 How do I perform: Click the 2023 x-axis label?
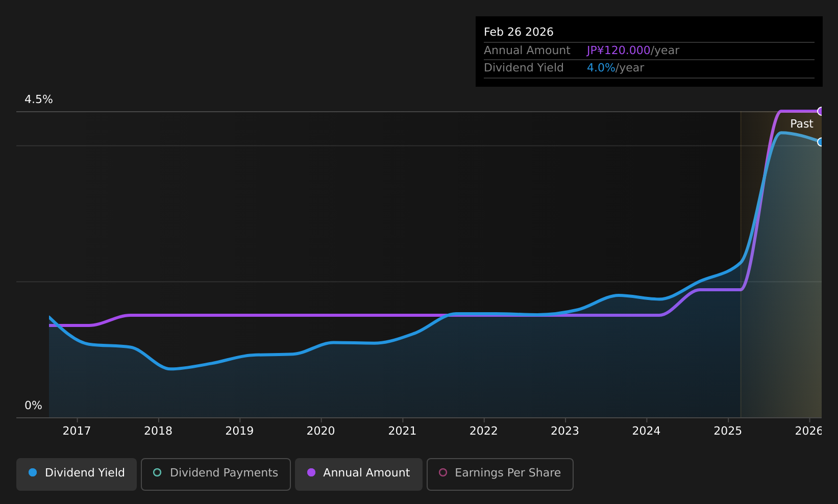[x=565, y=431]
